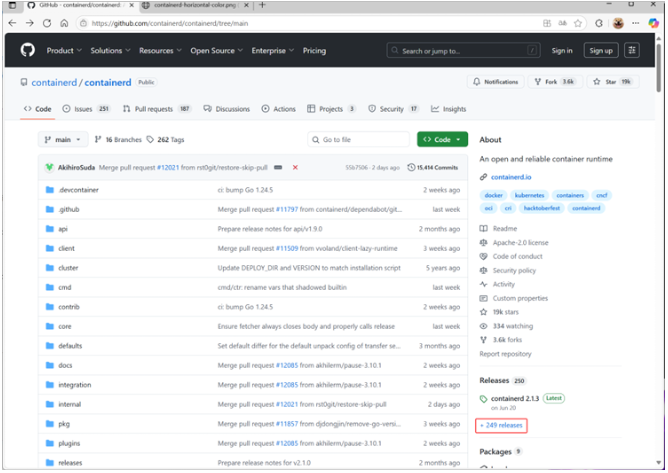Expand the Resources menu
The width and height of the screenshot is (668, 473).
(x=160, y=50)
